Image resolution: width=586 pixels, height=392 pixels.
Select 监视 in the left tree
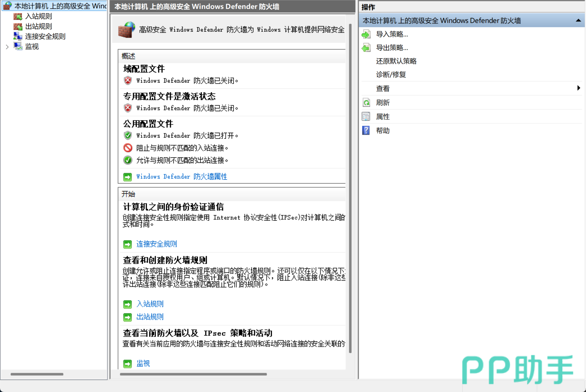pyautogui.click(x=32, y=46)
